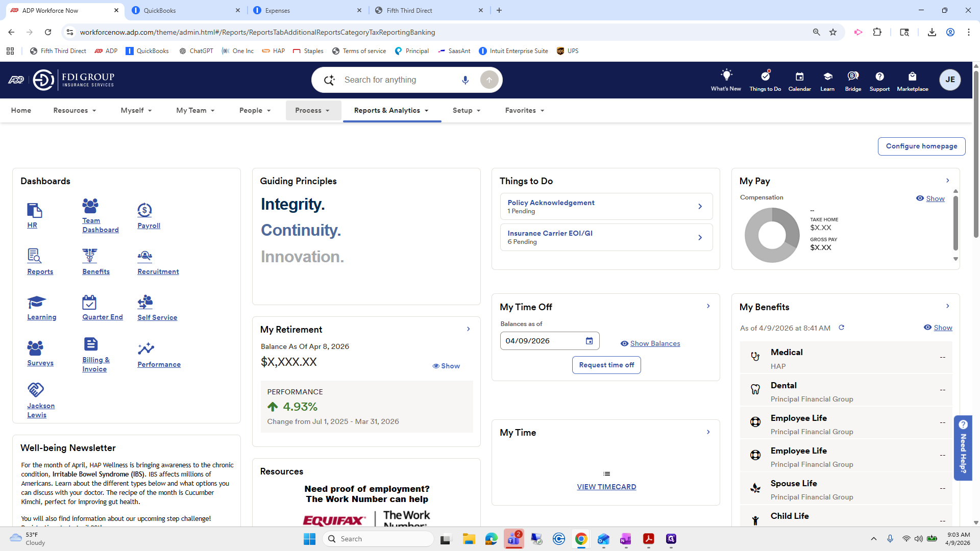
Task: Open the Jackson Lewis dashboard icon
Action: (36, 390)
